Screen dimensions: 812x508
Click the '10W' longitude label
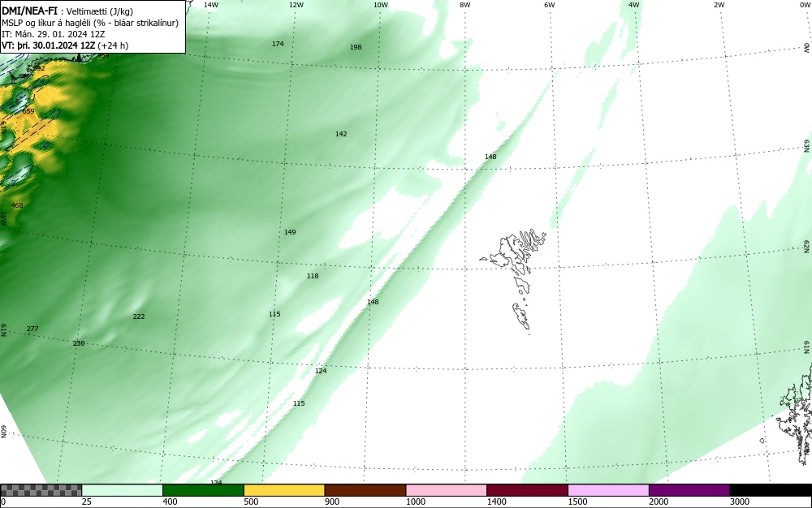pyautogui.click(x=381, y=5)
